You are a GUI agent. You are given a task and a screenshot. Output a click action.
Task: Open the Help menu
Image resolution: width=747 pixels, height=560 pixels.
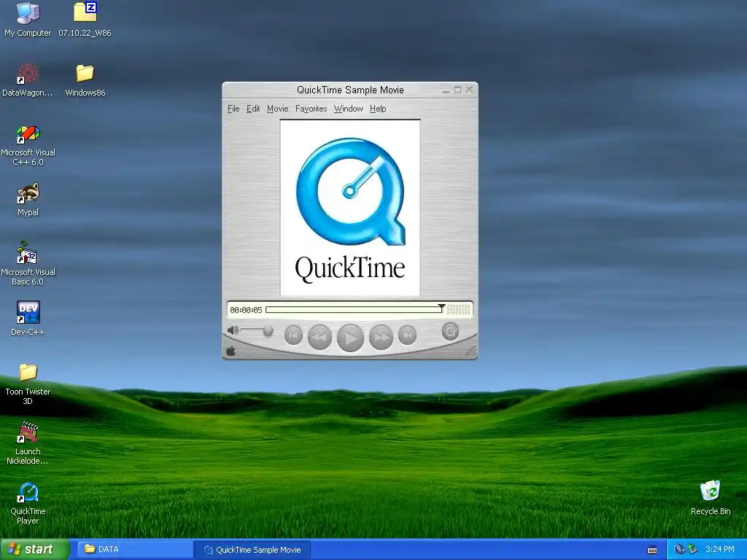[378, 109]
